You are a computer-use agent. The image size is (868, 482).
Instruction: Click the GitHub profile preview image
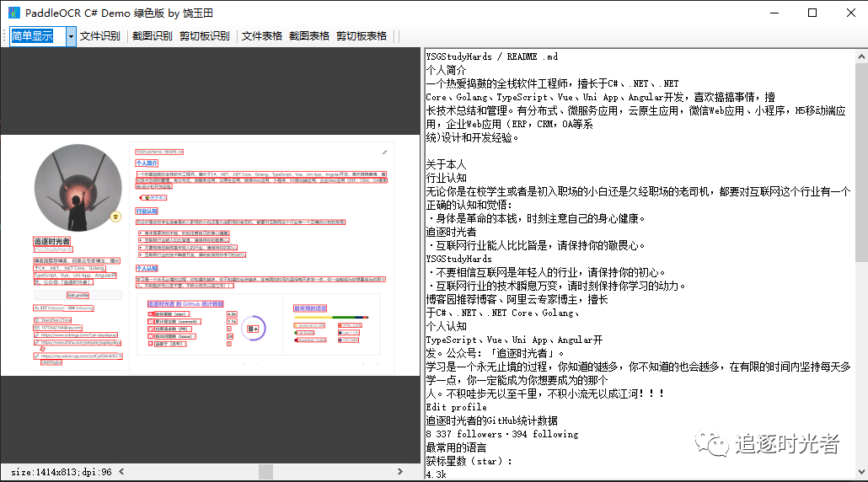click(211, 254)
